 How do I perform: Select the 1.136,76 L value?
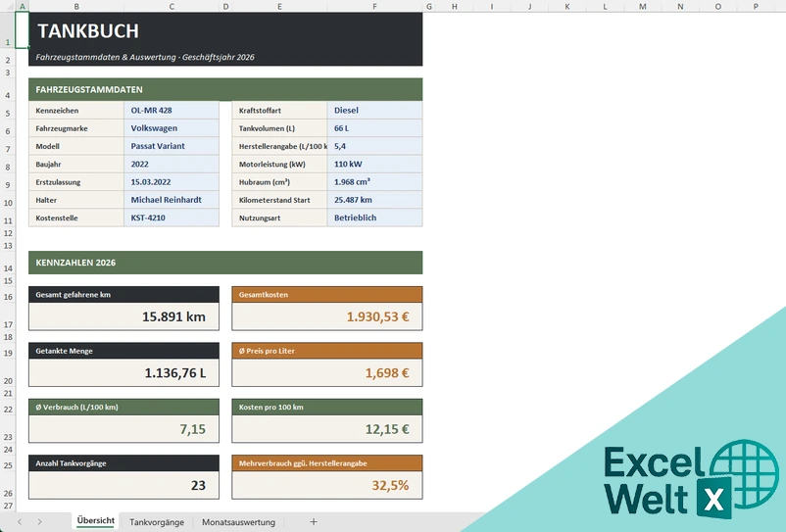[x=123, y=372]
